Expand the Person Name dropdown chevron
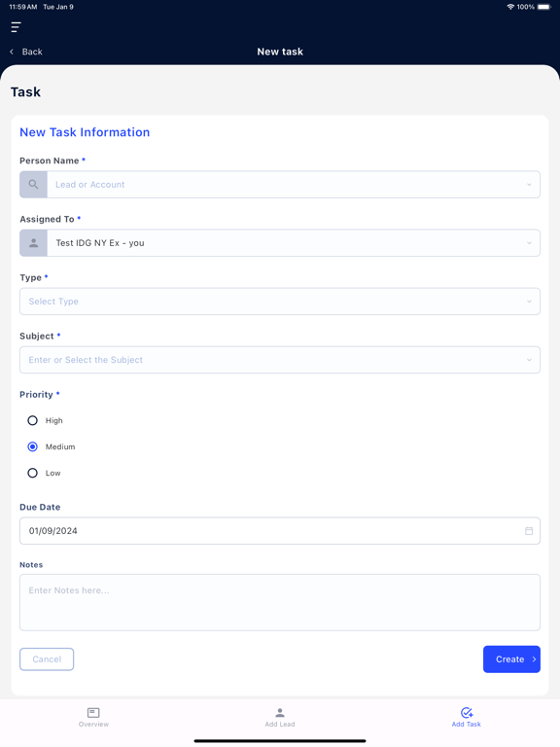Viewport: 560px width, 747px height. tap(529, 185)
